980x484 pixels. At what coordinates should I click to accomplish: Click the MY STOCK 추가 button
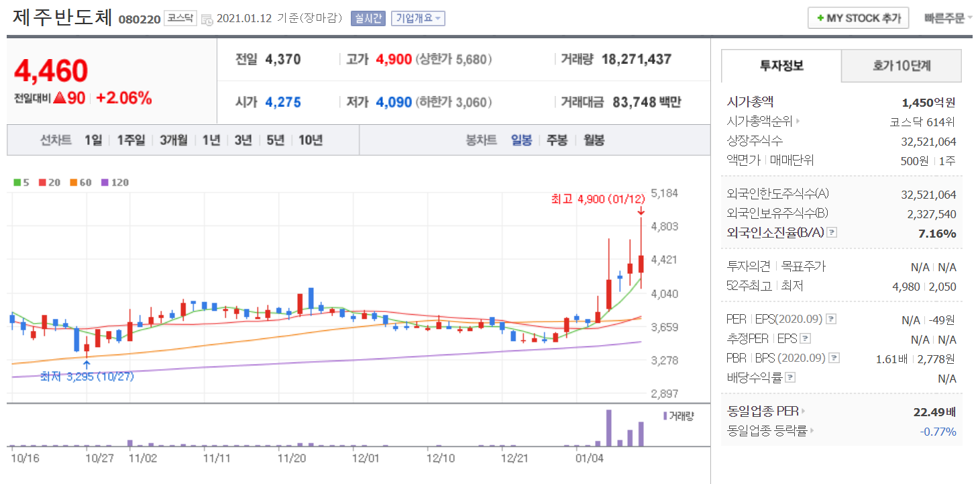858,18
